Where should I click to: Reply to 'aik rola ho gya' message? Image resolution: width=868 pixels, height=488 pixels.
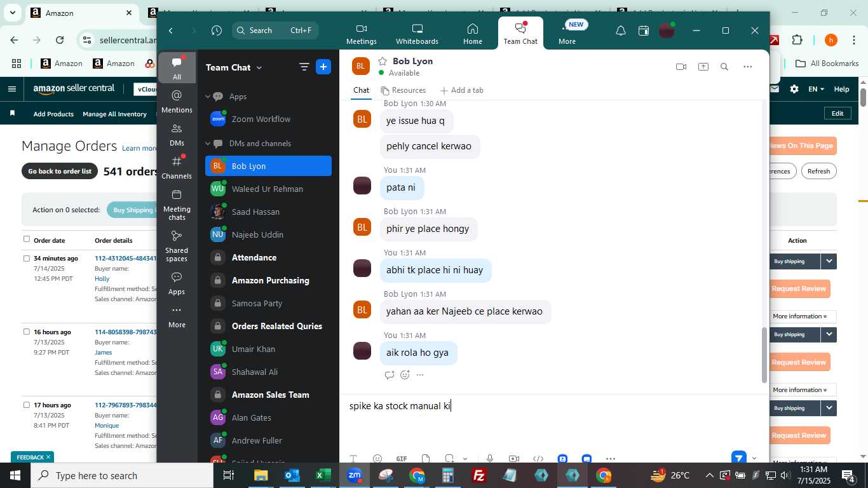tap(390, 375)
